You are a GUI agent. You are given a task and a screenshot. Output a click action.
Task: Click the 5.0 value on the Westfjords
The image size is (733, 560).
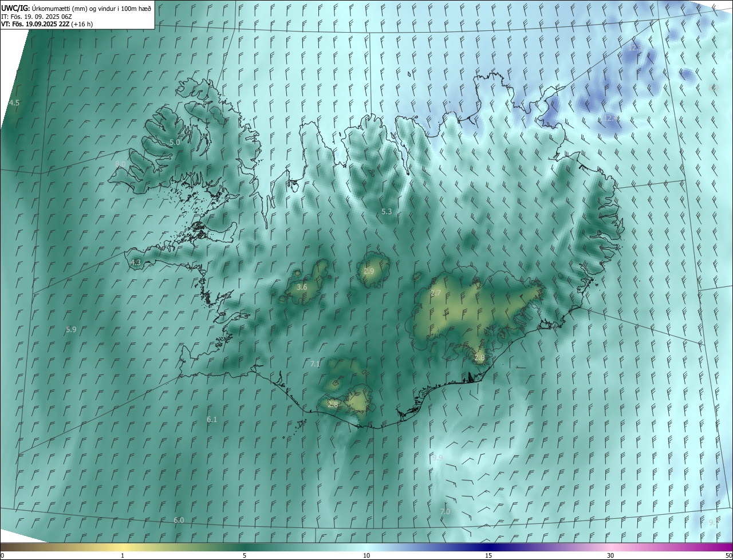[175, 142]
